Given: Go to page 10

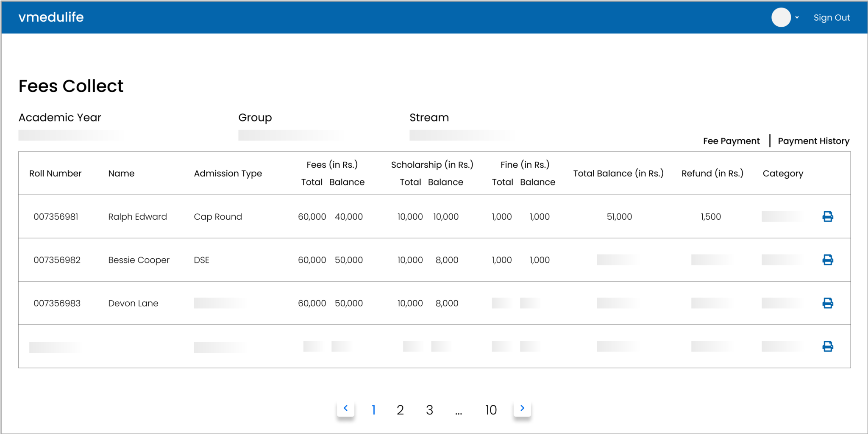Looking at the screenshot, I should point(491,410).
